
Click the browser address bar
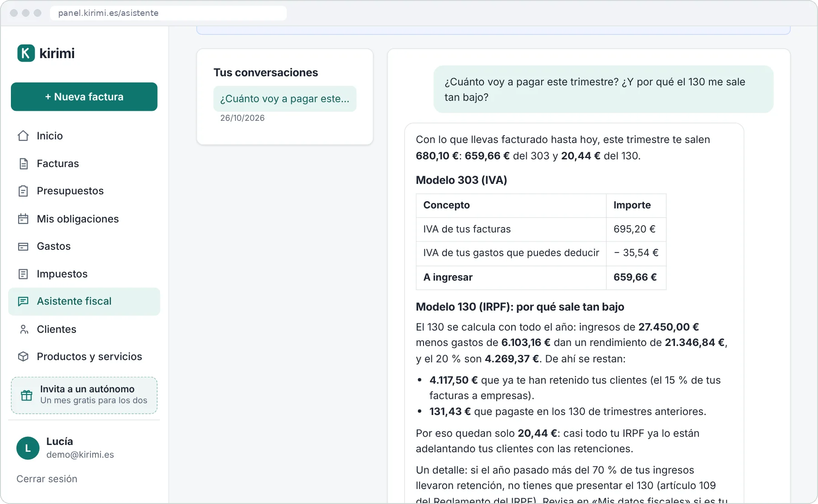pyautogui.click(x=168, y=13)
